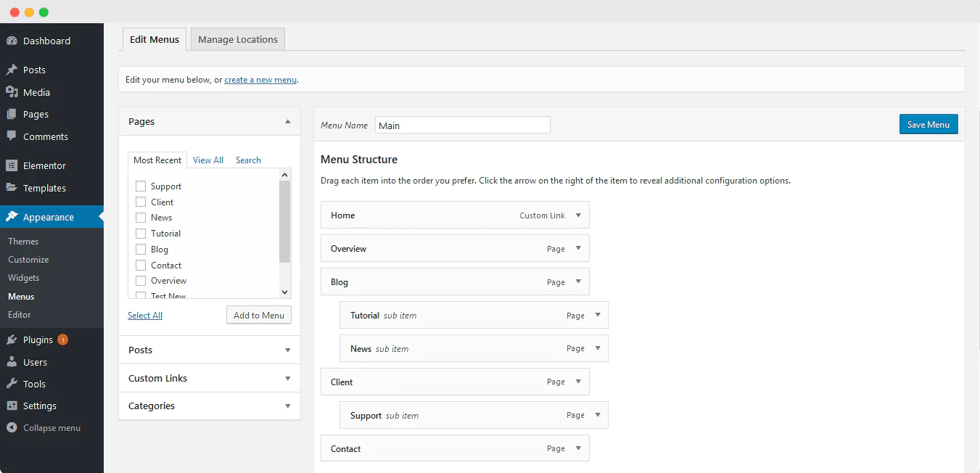The height and width of the screenshot is (473, 980).
Task: Switch to View All pages tab
Action: 208,160
